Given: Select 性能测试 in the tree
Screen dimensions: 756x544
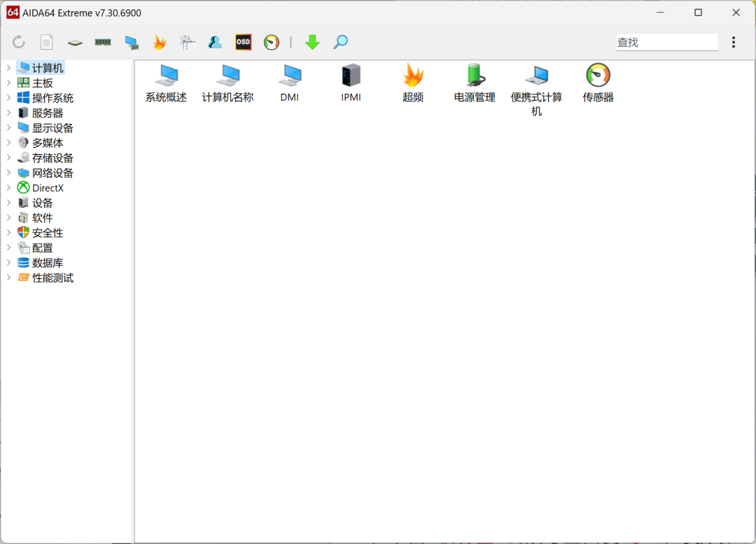Looking at the screenshot, I should click(45, 277).
